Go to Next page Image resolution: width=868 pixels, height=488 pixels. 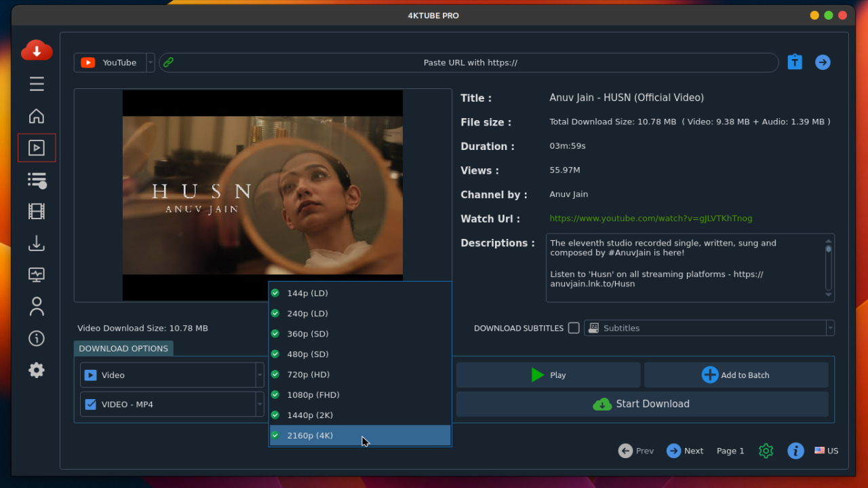pyautogui.click(x=685, y=451)
